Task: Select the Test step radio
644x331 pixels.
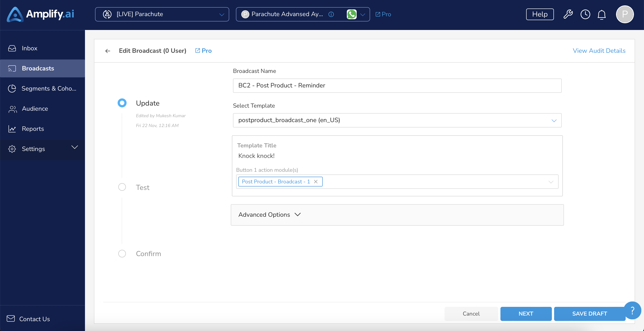Action: point(122,187)
